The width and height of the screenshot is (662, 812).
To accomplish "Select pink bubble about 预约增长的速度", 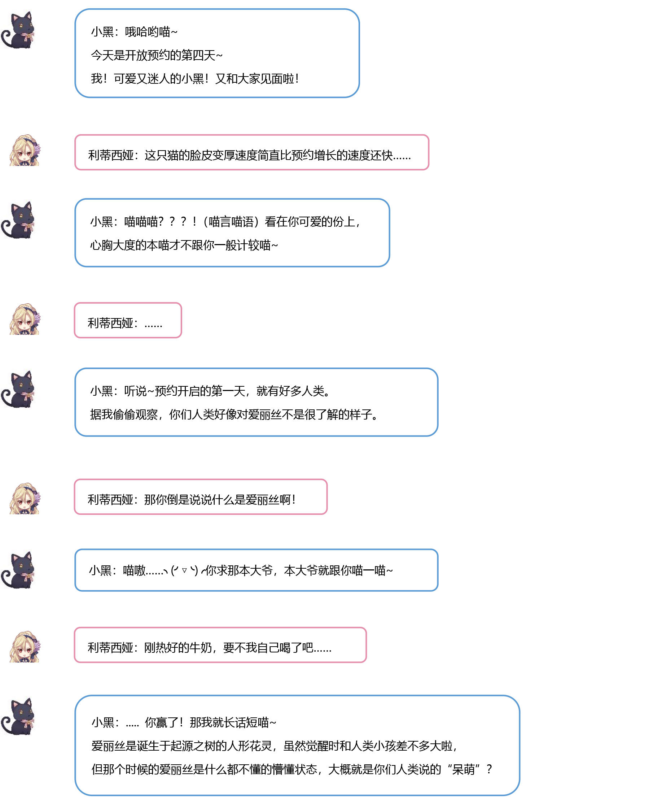I will pyautogui.click(x=252, y=152).
